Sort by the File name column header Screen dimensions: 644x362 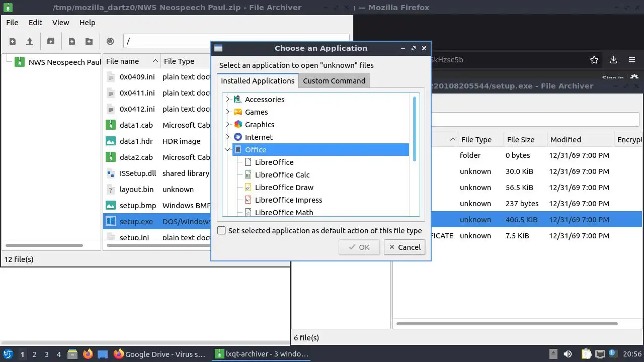[x=132, y=61]
